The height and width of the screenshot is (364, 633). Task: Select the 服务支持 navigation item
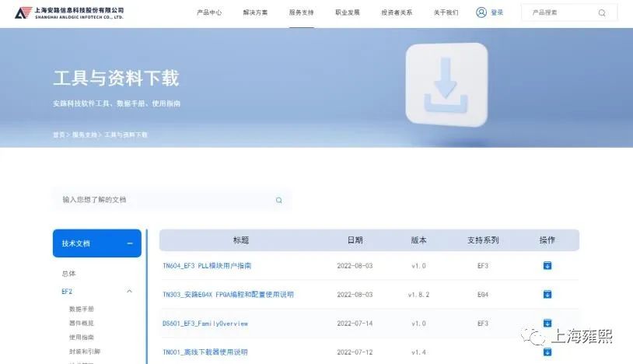301,13
